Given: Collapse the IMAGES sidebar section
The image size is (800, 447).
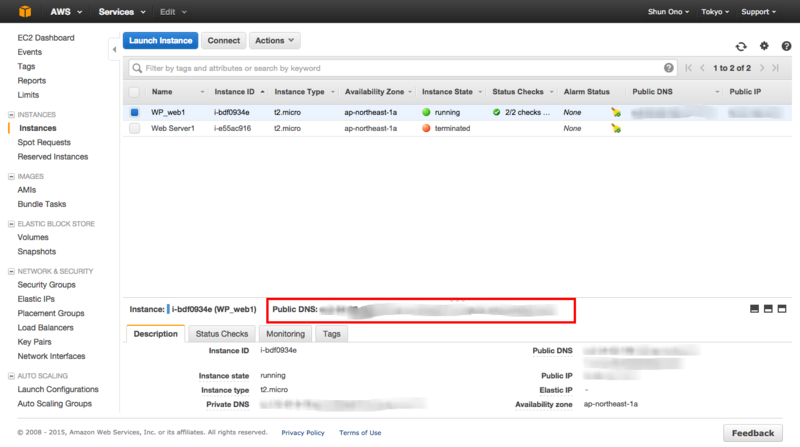Looking at the screenshot, I should point(11,177).
